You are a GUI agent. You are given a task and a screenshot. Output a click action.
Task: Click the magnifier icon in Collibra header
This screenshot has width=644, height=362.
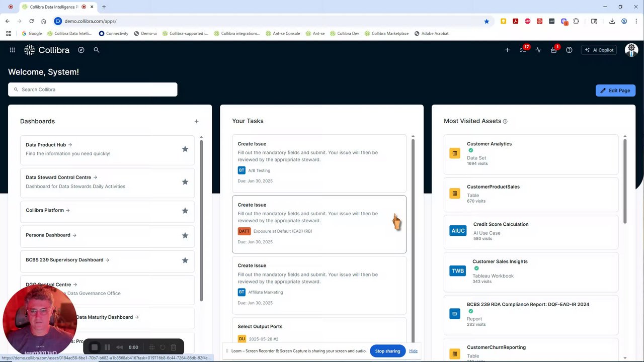[x=97, y=50]
